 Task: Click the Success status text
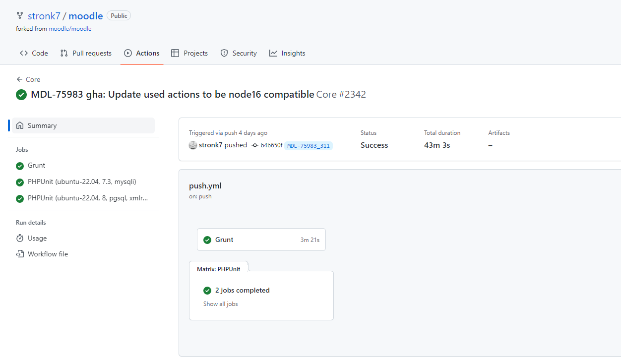(x=374, y=145)
